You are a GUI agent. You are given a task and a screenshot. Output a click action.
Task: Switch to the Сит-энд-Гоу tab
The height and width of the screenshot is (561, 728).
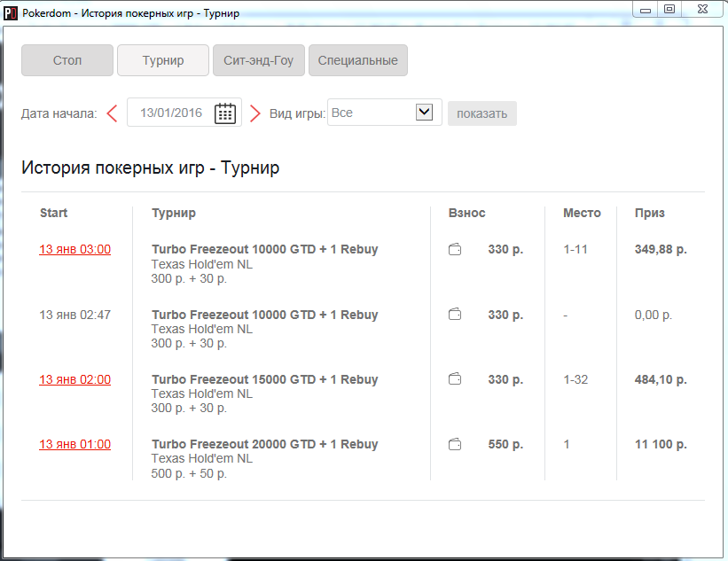point(259,60)
